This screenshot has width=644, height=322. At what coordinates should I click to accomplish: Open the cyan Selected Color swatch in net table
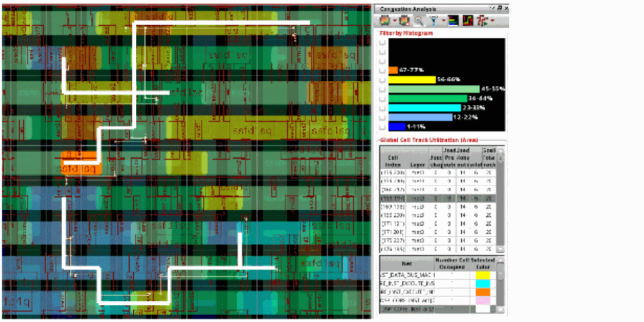[482, 283]
